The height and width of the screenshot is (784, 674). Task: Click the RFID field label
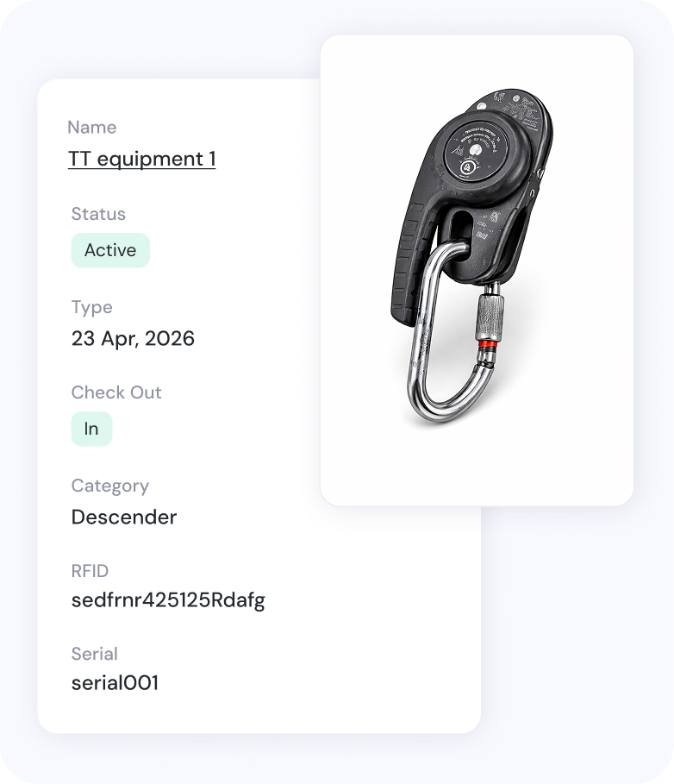coord(90,571)
